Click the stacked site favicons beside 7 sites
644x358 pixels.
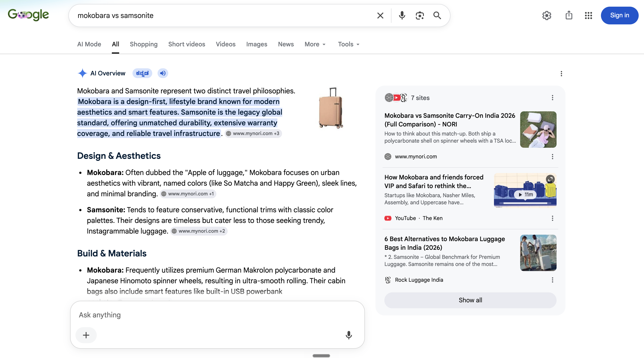click(x=396, y=98)
